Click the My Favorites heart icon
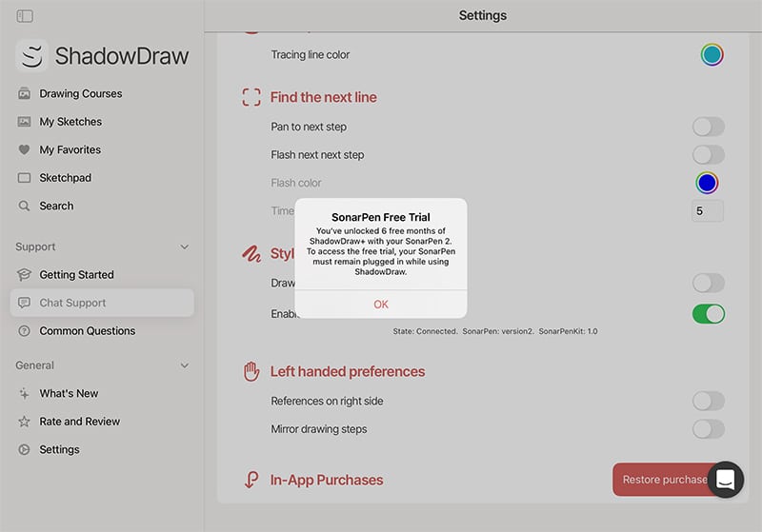 click(x=24, y=150)
